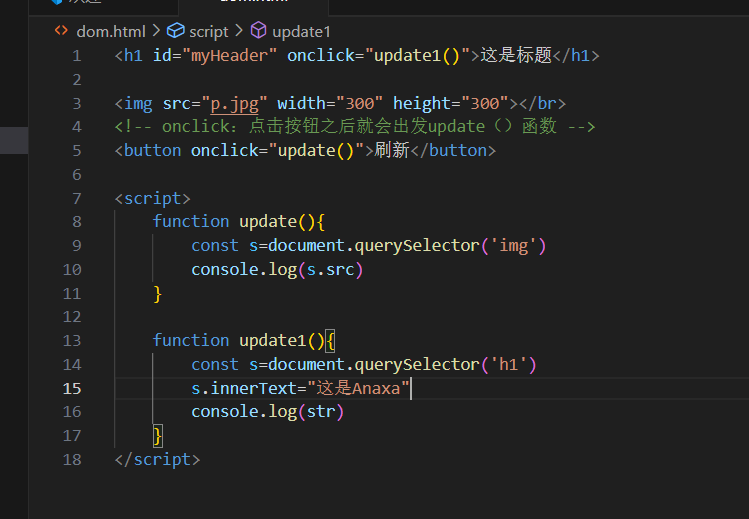This screenshot has height=519, width=749.
Task: Click line number 13 in gutter
Action: click(72, 341)
